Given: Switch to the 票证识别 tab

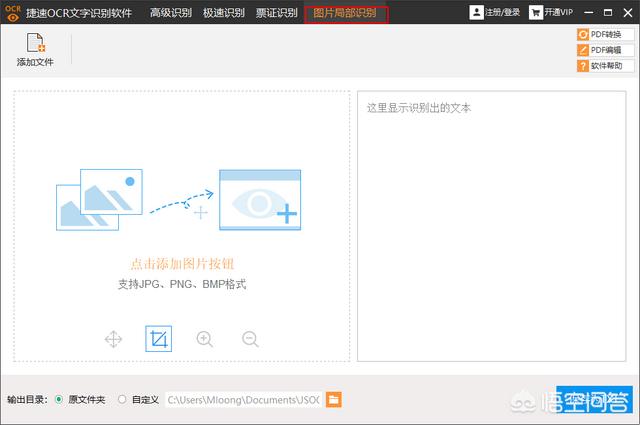Looking at the screenshot, I should tap(277, 13).
